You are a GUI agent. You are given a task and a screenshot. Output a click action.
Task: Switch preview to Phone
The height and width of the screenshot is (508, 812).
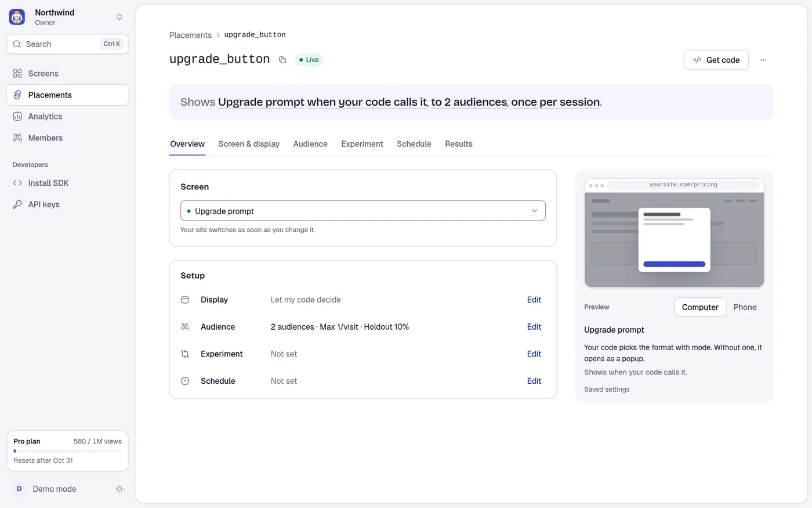[745, 307]
